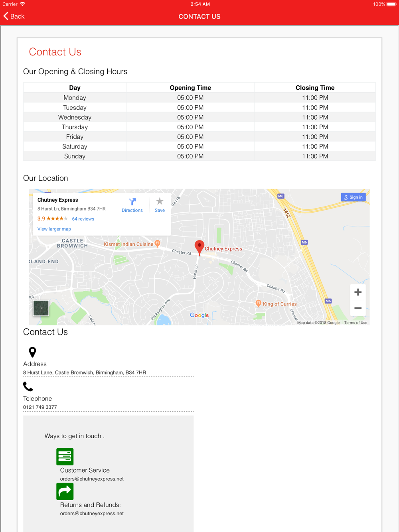The height and width of the screenshot is (532, 399).
Task: Email Returns and Refunds address
Action: coord(92,514)
